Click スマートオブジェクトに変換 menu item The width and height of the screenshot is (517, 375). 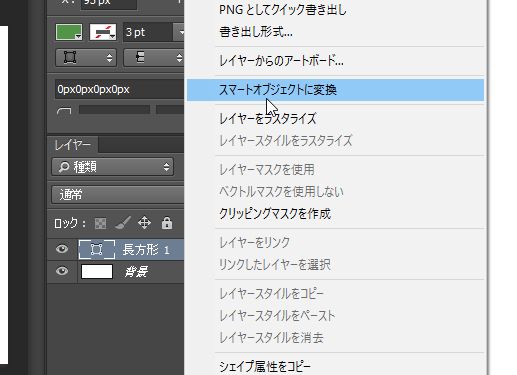pyautogui.click(x=335, y=90)
